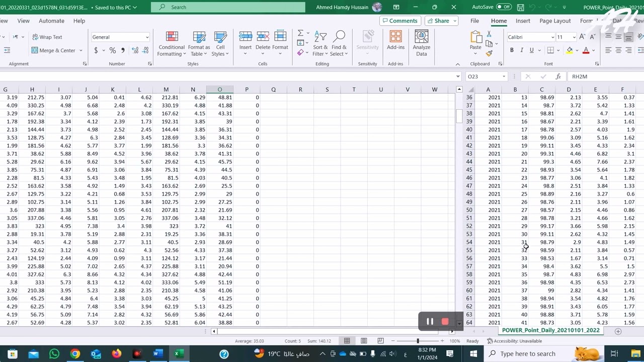Expand the Font Color dropdown arrow
The height and width of the screenshot is (362, 644).
[x=594, y=50]
